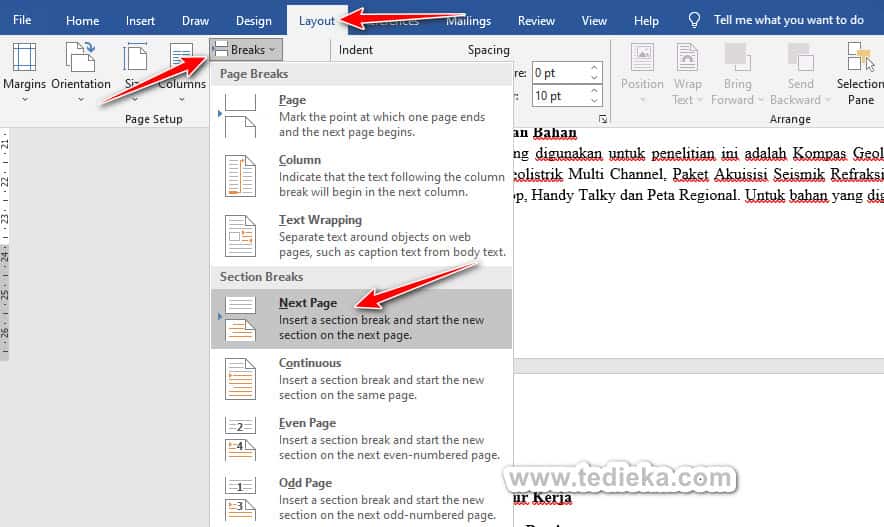Open the Design ribbon tab
The height and width of the screenshot is (527, 884).
[x=254, y=20]
